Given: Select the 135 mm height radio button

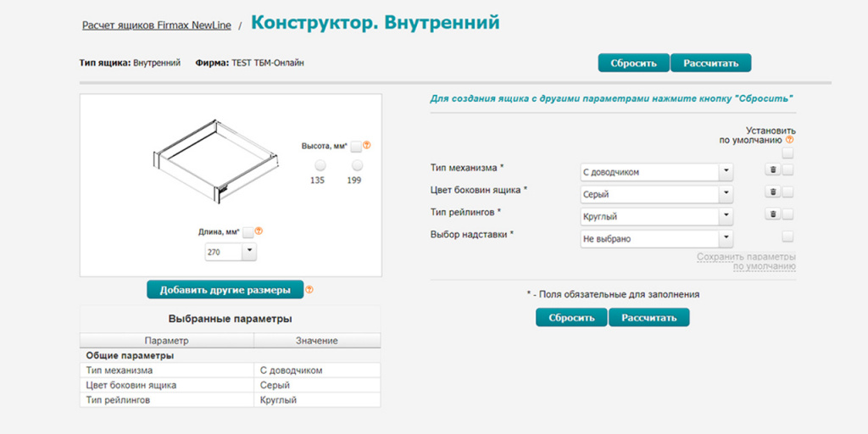Looking at the screenshot, I should tap(320, 165).
